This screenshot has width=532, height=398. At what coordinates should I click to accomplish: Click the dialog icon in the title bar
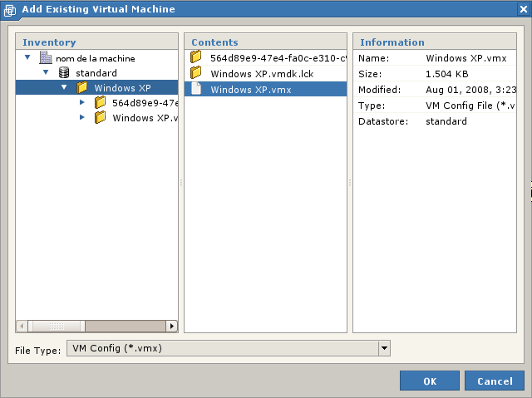click(10, 9)
